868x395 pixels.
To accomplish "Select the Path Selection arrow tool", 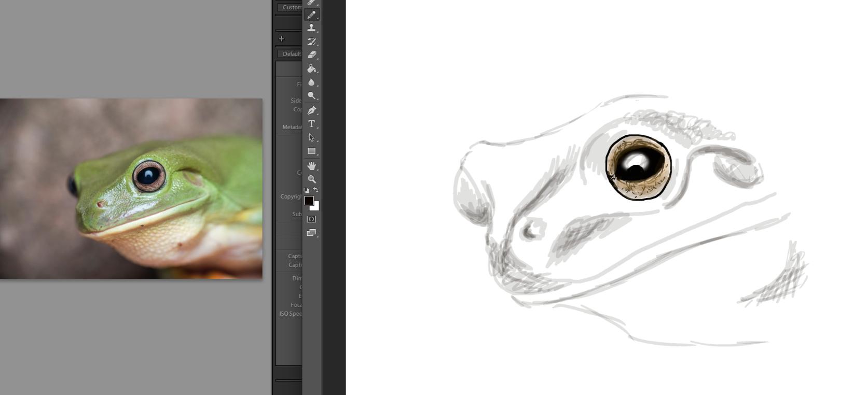I will pos(311,137).
